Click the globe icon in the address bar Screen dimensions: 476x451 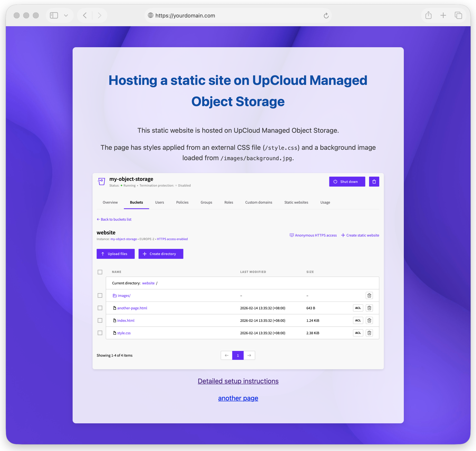click(150, 15)
